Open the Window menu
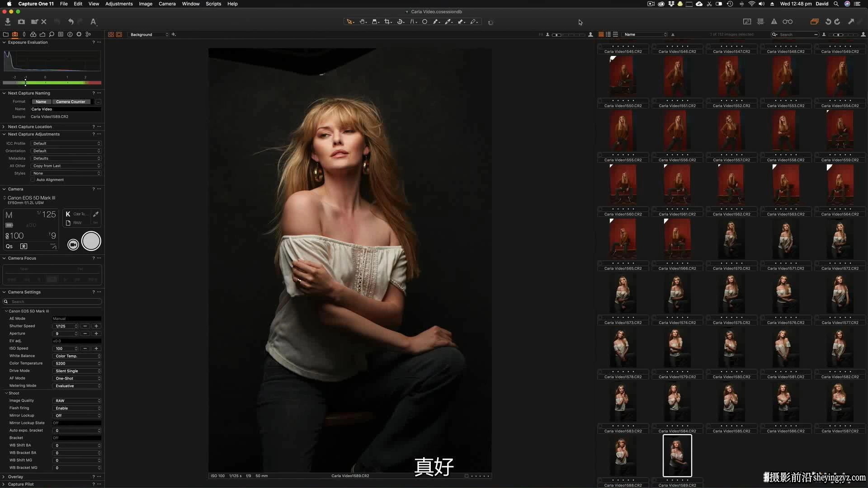This screenshot has height=488, width=868. (191, 4)
